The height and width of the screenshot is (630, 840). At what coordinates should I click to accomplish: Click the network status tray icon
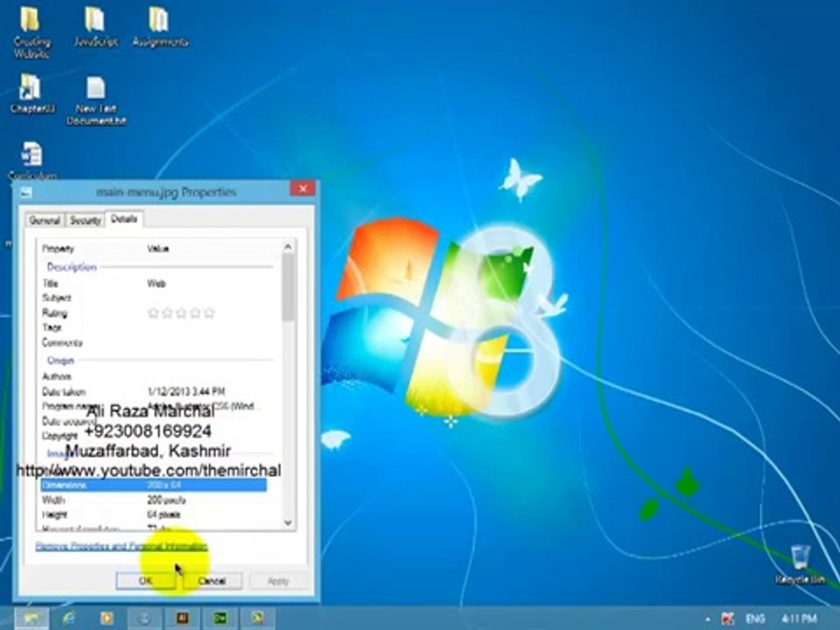pyautogui.click(x=727, y=619)
